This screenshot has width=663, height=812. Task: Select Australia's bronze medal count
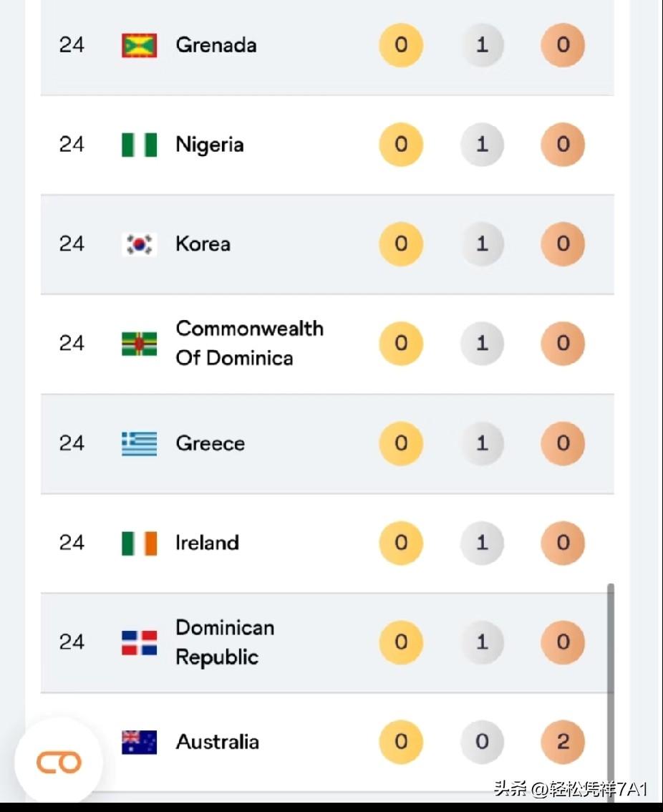point(563,742)
